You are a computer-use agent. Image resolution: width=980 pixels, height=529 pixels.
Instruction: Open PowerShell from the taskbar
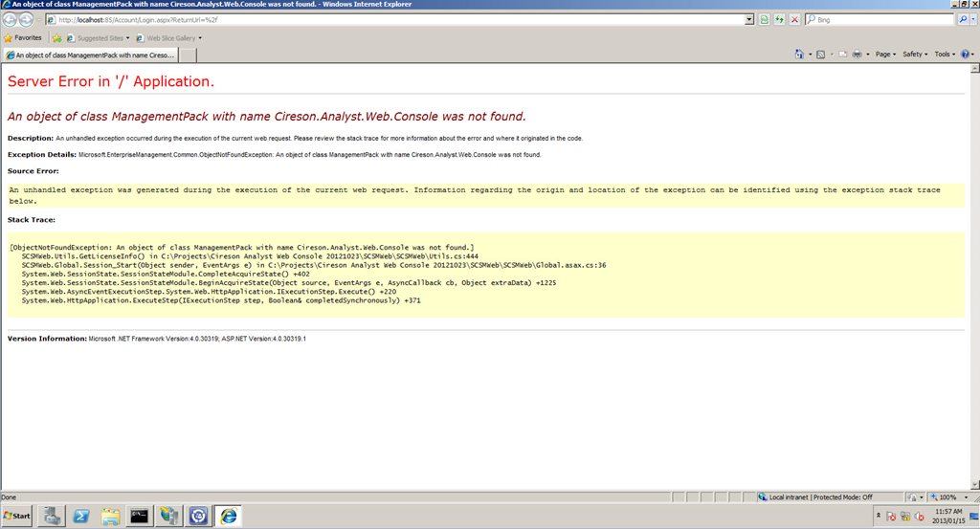[82, 516]
